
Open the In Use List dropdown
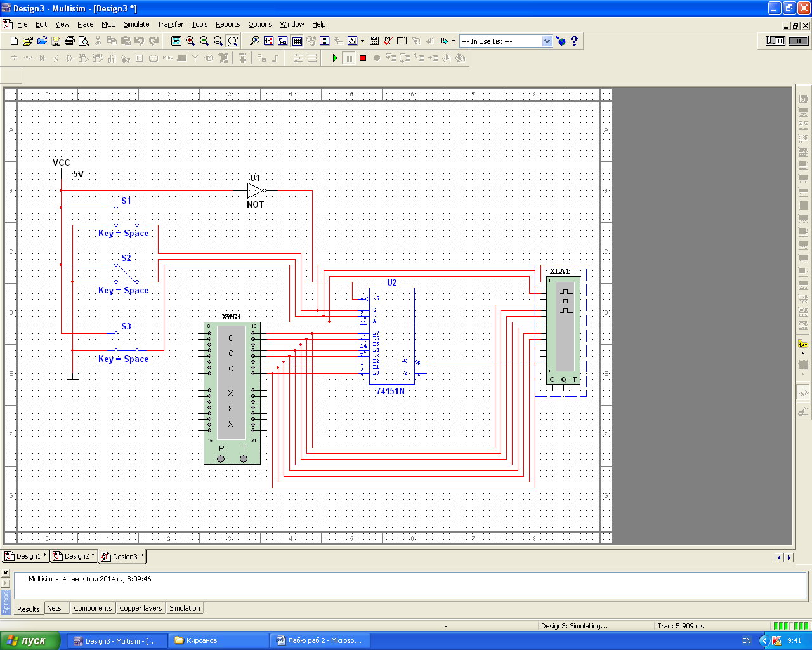coord(547,41)
